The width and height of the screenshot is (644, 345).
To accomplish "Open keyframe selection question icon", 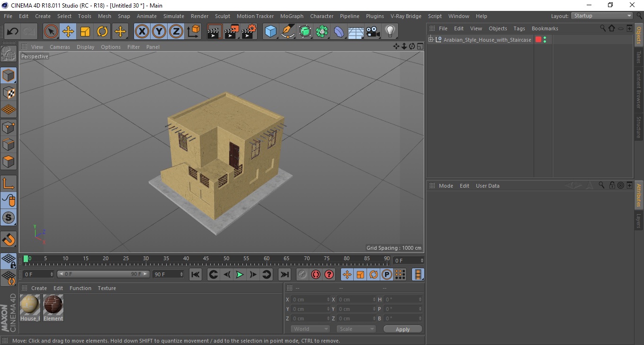I will tap(329, 274).
